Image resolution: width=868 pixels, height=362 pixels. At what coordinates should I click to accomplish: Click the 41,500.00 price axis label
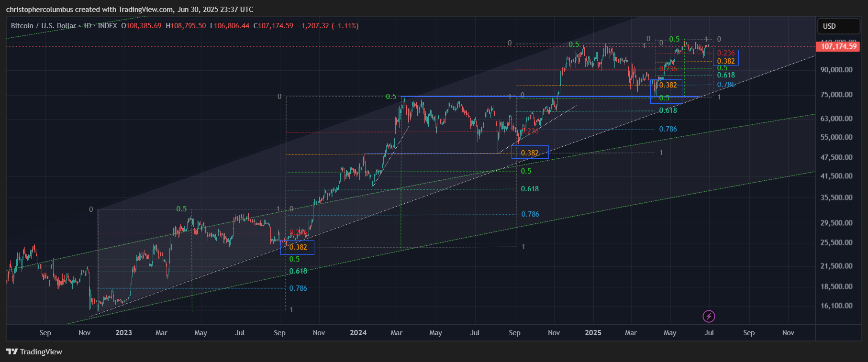click(x=836, y=176)
